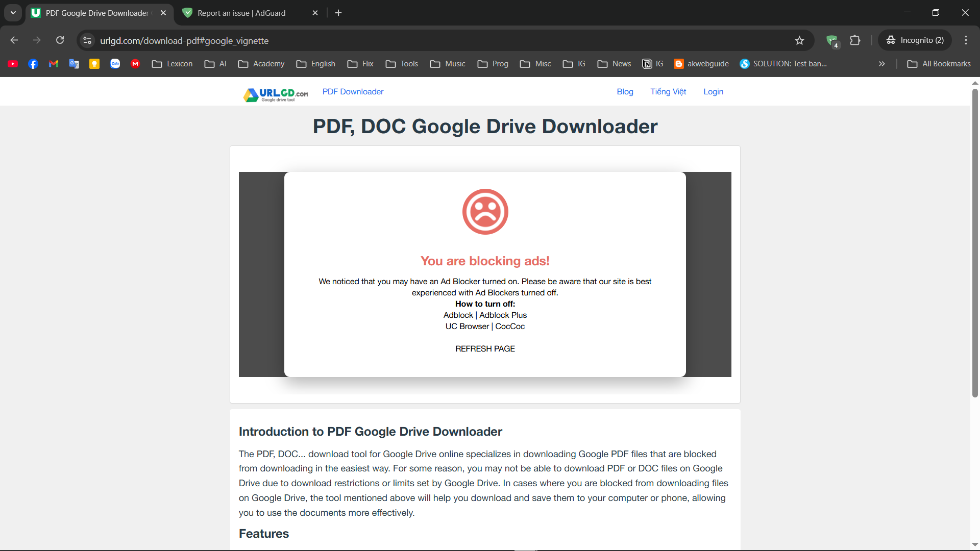The width and height of the screenshot is (980, 551).
Task: Open YouTube bookmark icon
Action: pyautogui.click(x=13, y=64)
